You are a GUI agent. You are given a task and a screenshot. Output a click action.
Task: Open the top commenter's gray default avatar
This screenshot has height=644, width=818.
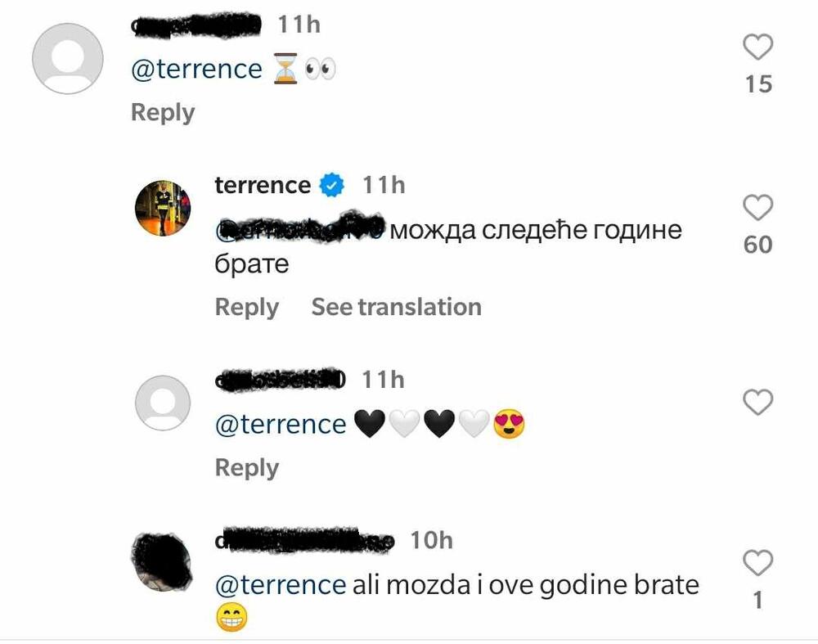tap(67, 59)
